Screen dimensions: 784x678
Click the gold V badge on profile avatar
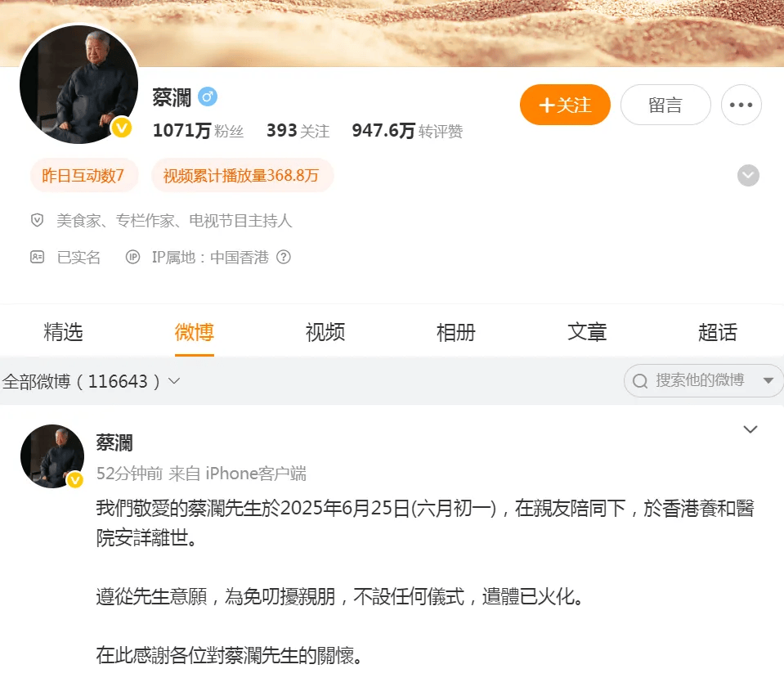(x=121, y=128)
